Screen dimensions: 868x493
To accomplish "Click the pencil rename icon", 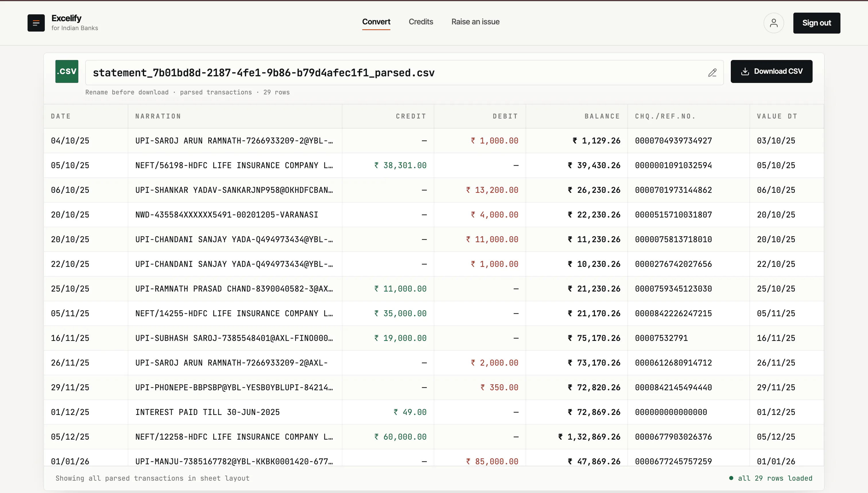I will click(x=712, y=73).
